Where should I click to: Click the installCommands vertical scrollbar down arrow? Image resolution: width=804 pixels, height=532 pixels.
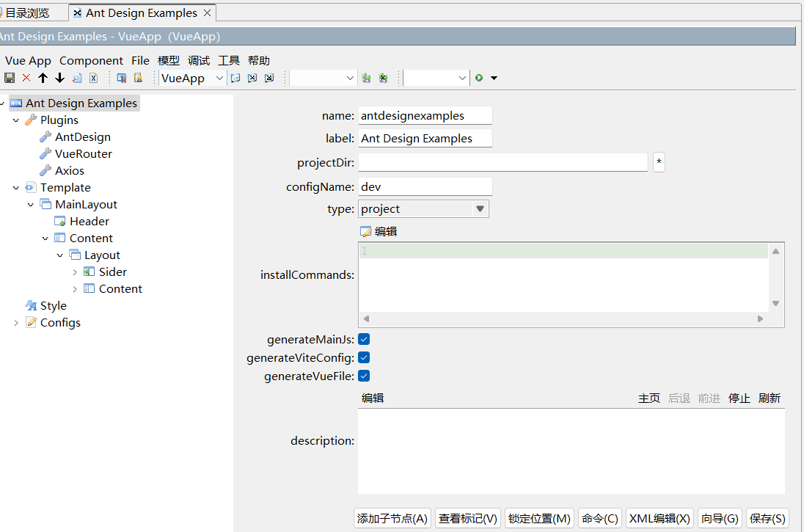(776, 303)
